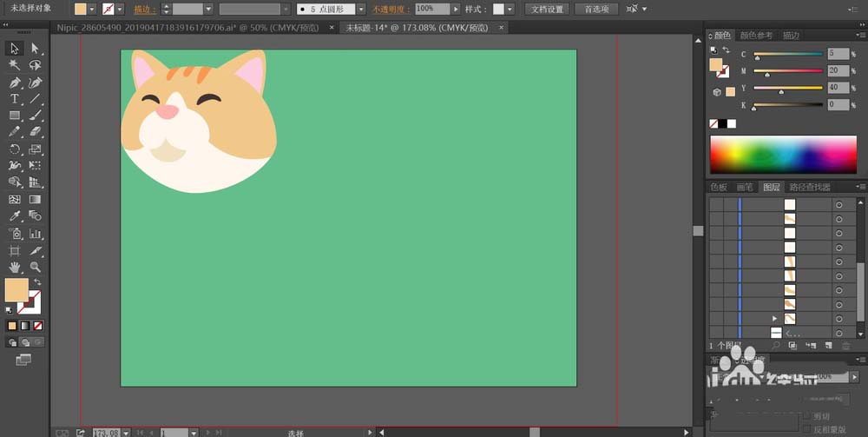Select the Selection (black arrow) tool
Image resolution: width=868 pixels, height=437 pixels.
(x=15, y=49)
